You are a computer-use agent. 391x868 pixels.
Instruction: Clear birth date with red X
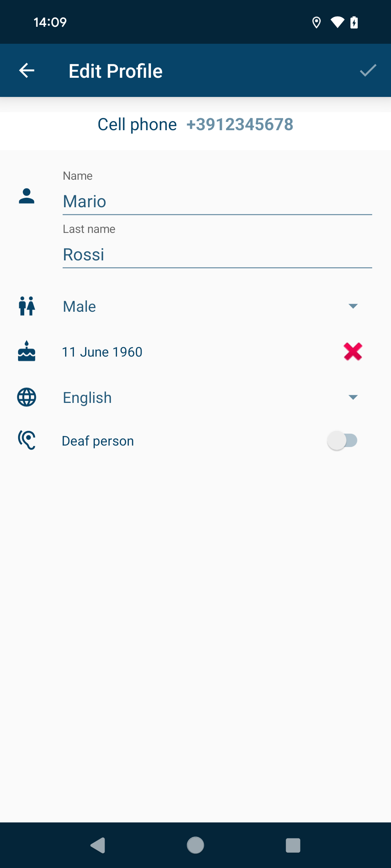point(353,352)
